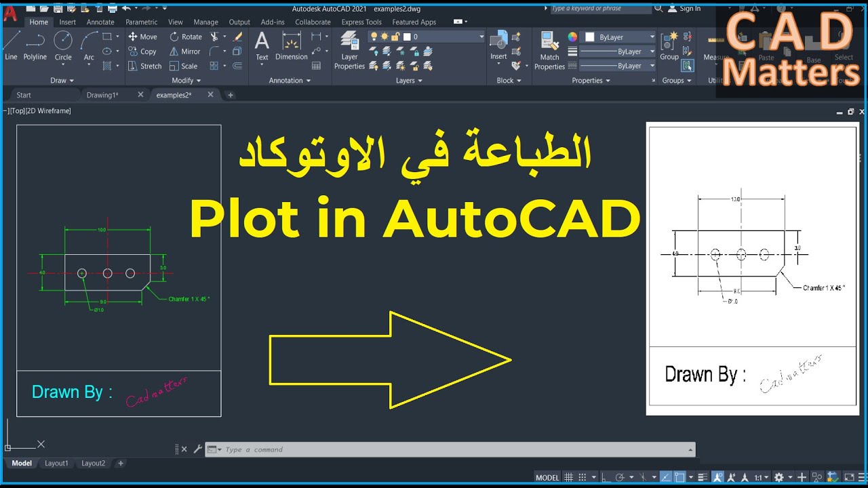Activate the Scale command
The image size is (868, 488).
[184, 66]
